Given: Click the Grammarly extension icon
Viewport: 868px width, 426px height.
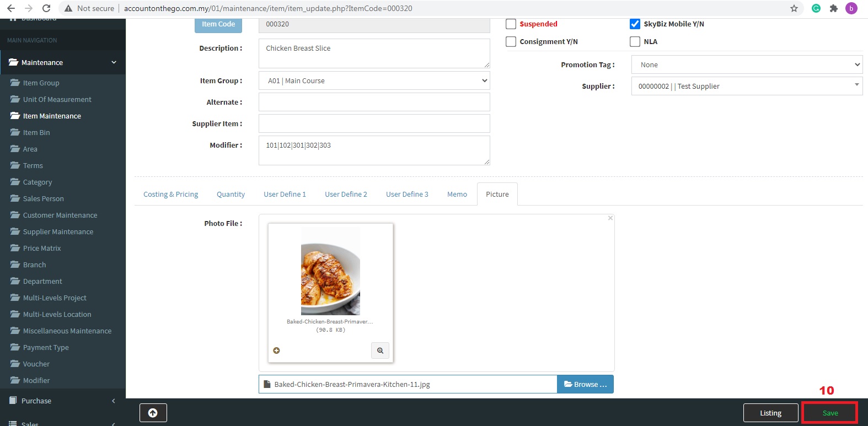Looking at the screenshot, I should [816, 8].
